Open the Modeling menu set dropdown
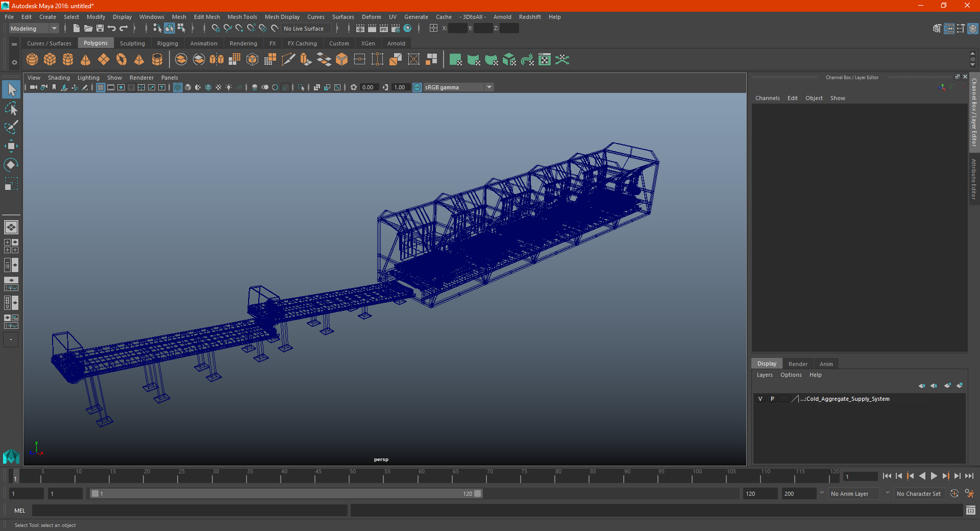The height and width of the screenshot is (531, 980). click(x=34, y=29)
